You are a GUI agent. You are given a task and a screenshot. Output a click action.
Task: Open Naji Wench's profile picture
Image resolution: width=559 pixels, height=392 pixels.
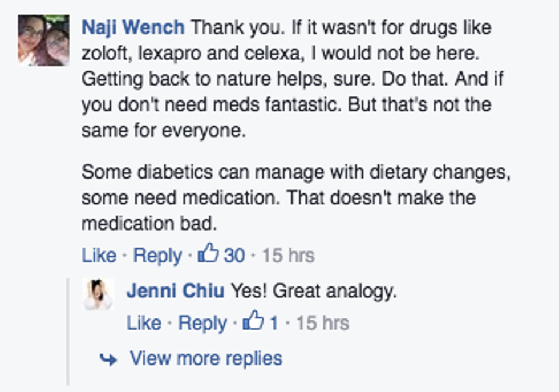(x=43, y=41)
